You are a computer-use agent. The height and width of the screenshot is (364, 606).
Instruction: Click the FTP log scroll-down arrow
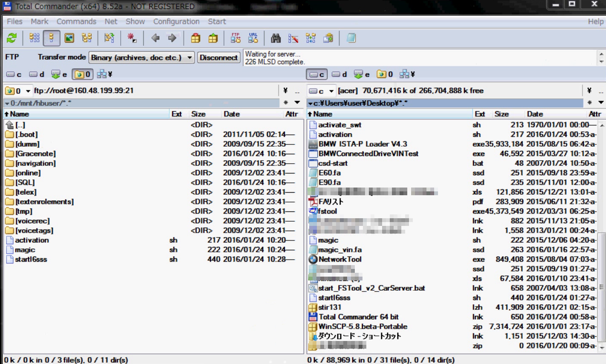pos(601,62)
